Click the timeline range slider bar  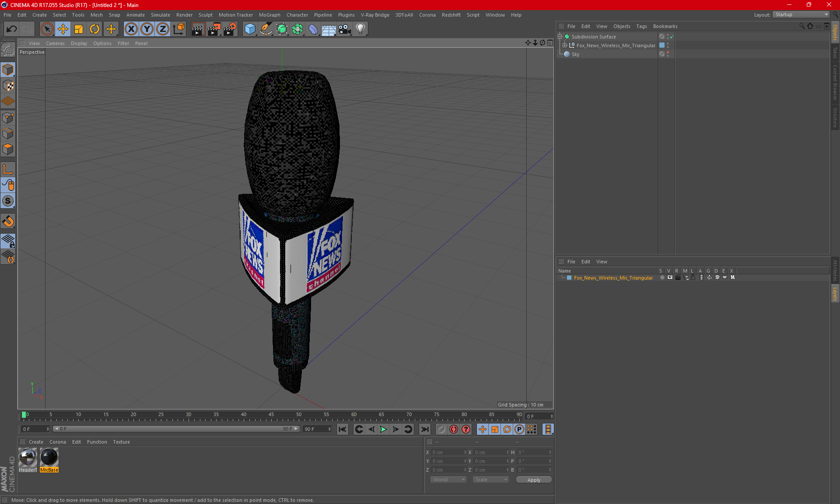pos(176,429)
